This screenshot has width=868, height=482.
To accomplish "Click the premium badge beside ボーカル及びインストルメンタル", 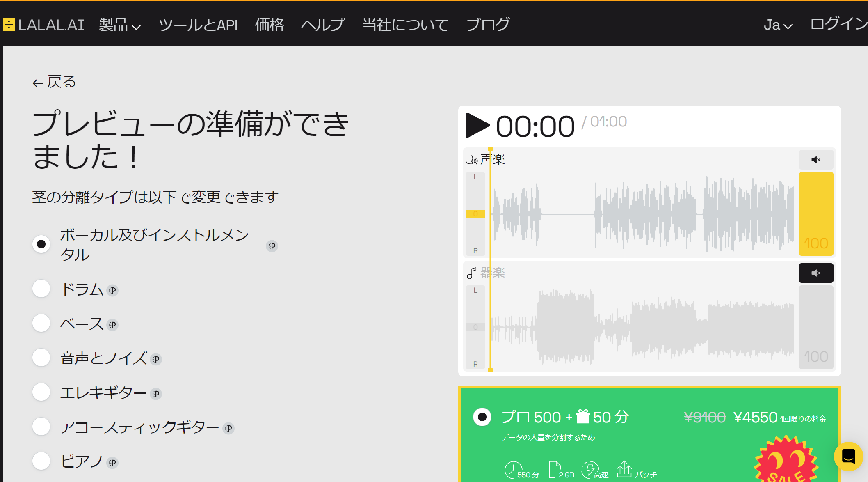I will (x=272, y=246).
